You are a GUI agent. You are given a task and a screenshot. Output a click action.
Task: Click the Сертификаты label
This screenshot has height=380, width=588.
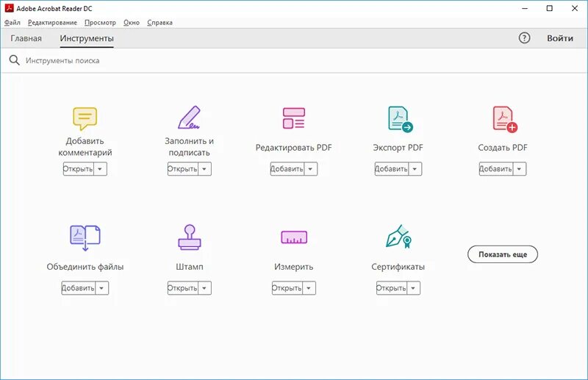[x=398, y=267]
